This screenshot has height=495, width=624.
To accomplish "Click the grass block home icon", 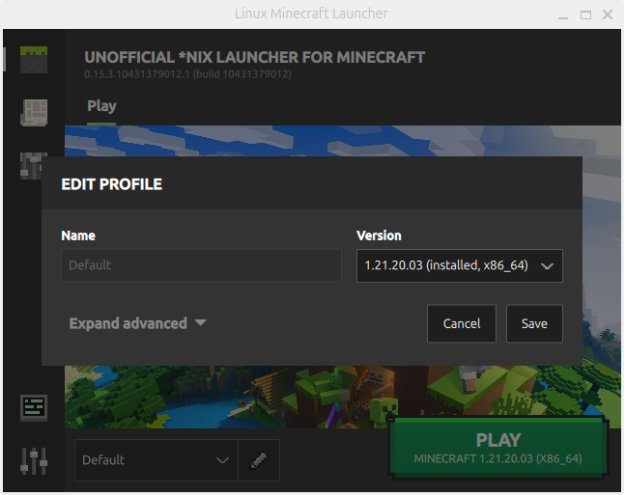I will pyautogui.click(x=33, y=59).
